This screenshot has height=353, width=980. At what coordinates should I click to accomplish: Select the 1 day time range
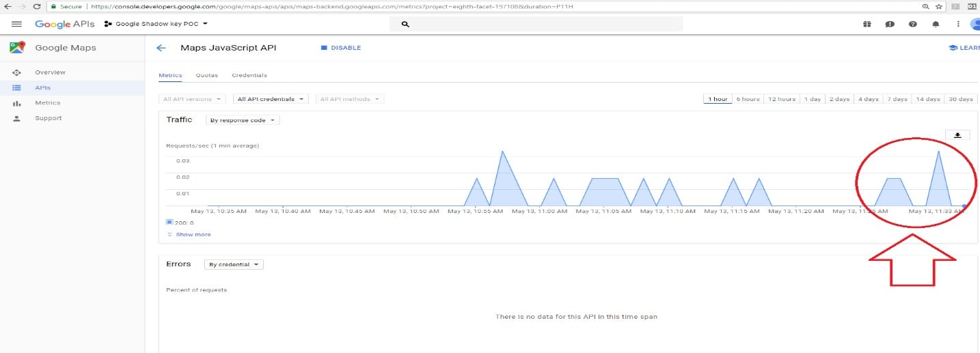(x=813, y=99)
